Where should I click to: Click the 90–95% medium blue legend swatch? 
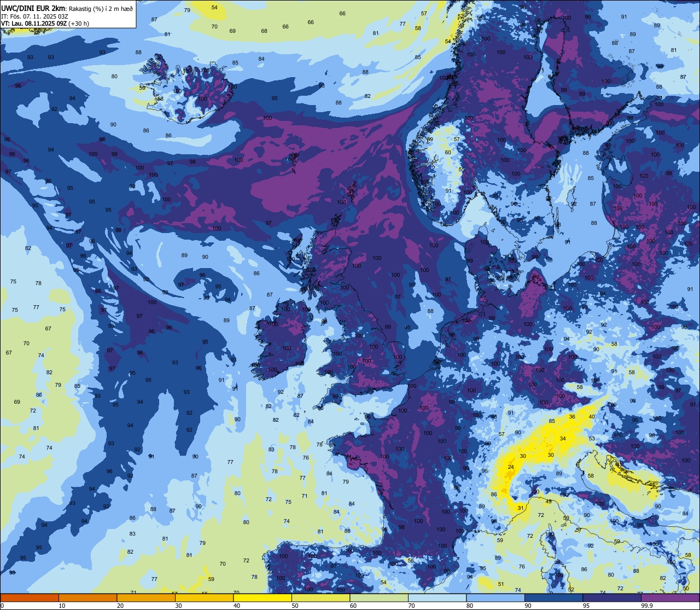tap(553, 597)
